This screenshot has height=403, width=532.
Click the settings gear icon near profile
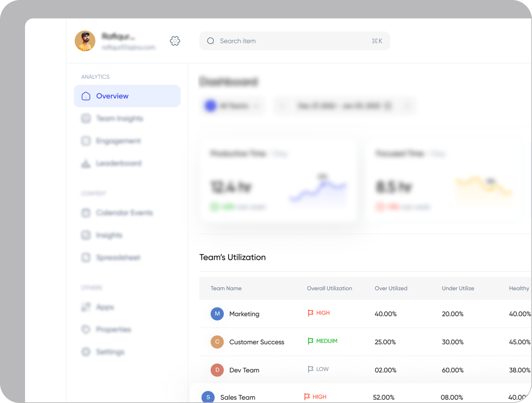pos(175,41)
